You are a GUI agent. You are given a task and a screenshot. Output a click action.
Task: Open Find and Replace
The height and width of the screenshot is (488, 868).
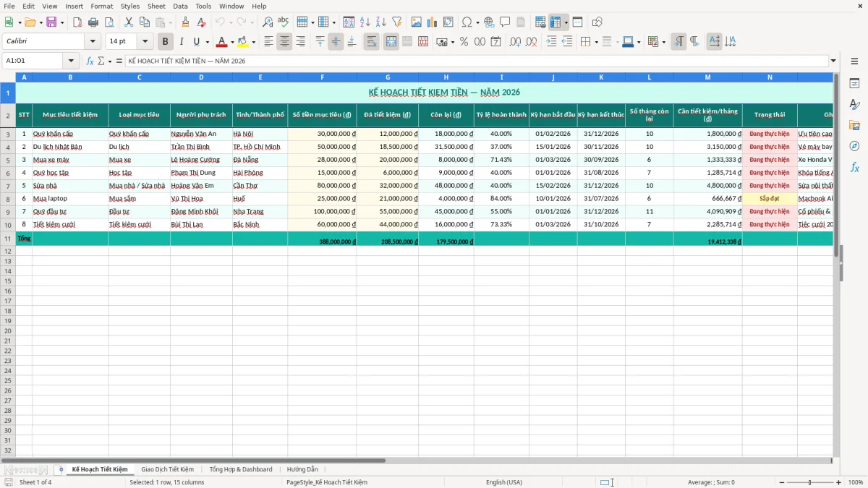tap(268, 22)
